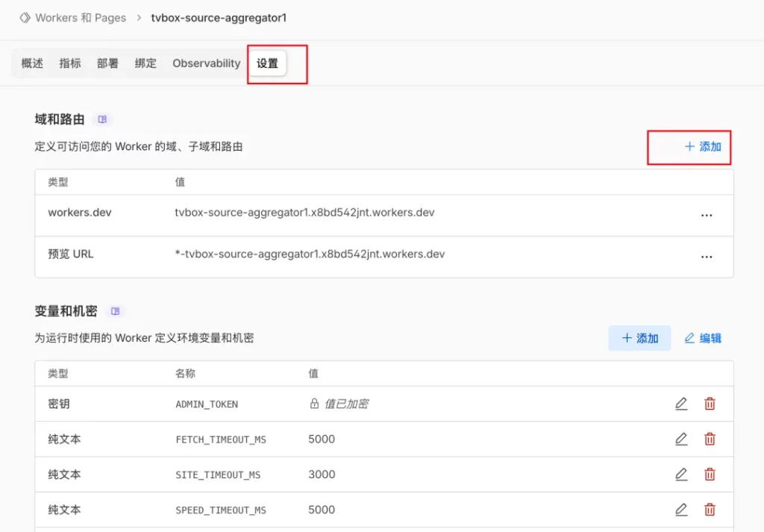Viewport: 764px width, 532px height.
Task: Click the Workers breadcrumb icon
Action: [25, 18]
